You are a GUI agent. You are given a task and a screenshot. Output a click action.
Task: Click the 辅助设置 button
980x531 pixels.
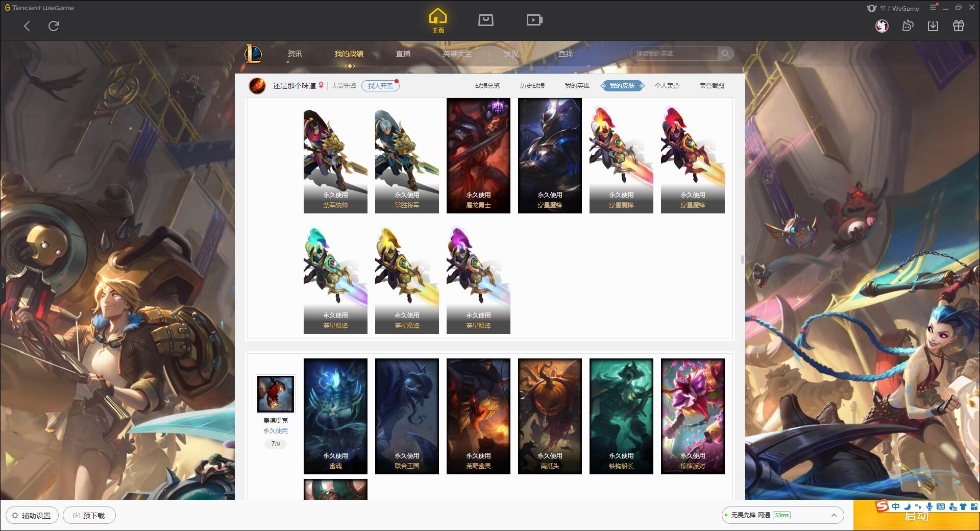tap(32, 515)
